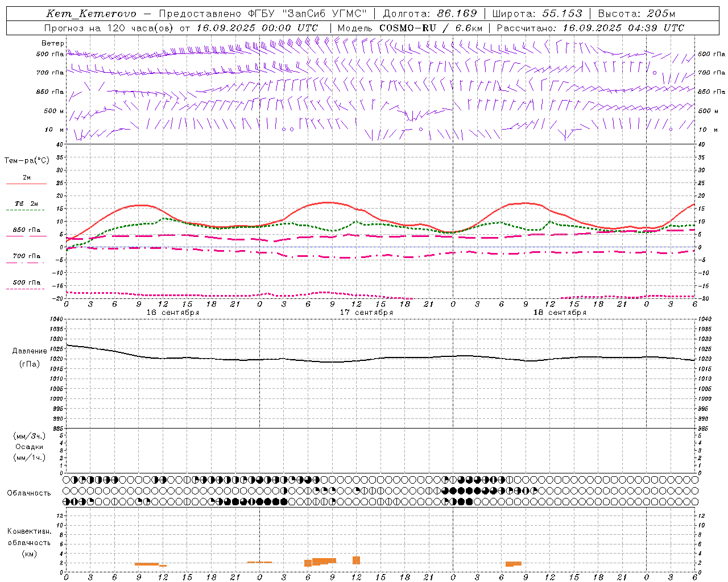Click the 700 гПа temperature legend entry
The width and height of the screenshot is (728, 582).
coord(26,256)
